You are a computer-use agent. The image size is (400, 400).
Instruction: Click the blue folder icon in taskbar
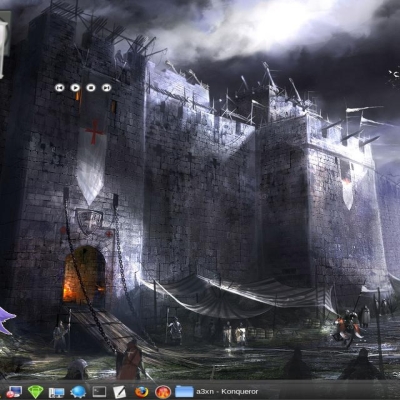click(x=184, y=392)
